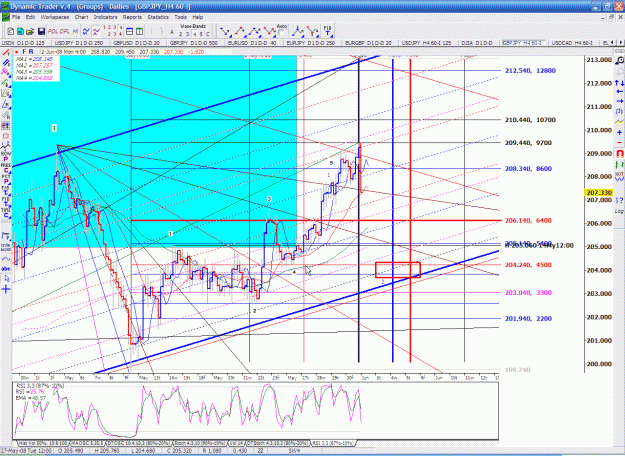
Task: Toggle the Auto checkbox
Action: 281,33
